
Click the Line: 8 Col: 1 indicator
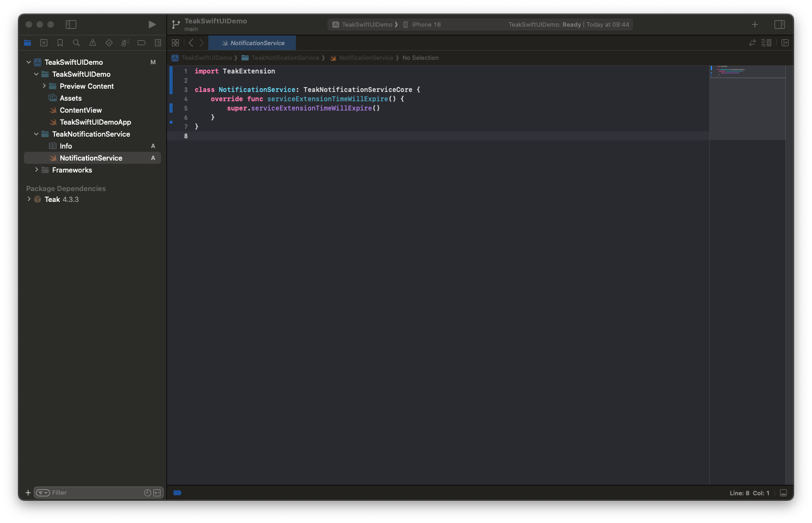point(749,493)
